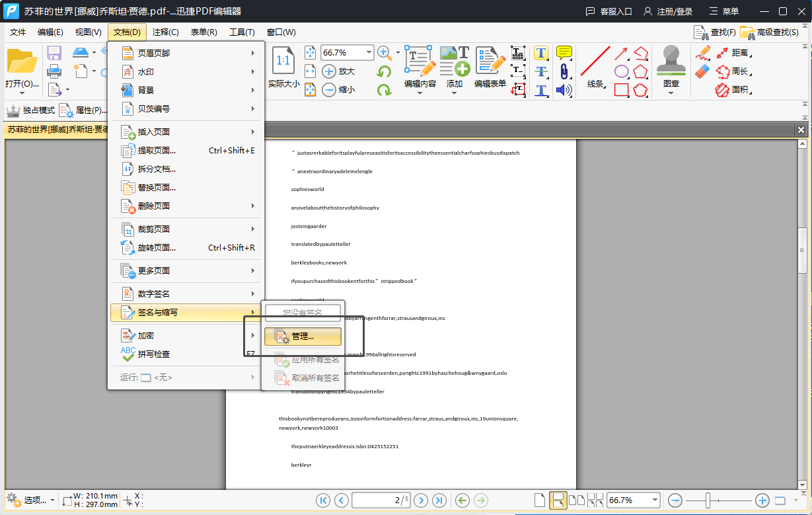Viewport: 812px width, 515px height.
Task: Choose Split Document (拆分文档...) menu item
Action: (186, 169)
